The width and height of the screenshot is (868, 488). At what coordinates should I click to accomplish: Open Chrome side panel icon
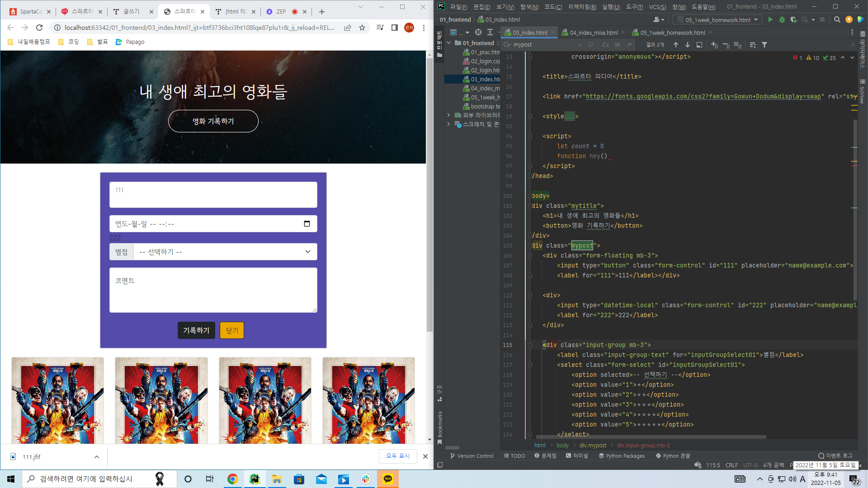(x=395, y=28)
